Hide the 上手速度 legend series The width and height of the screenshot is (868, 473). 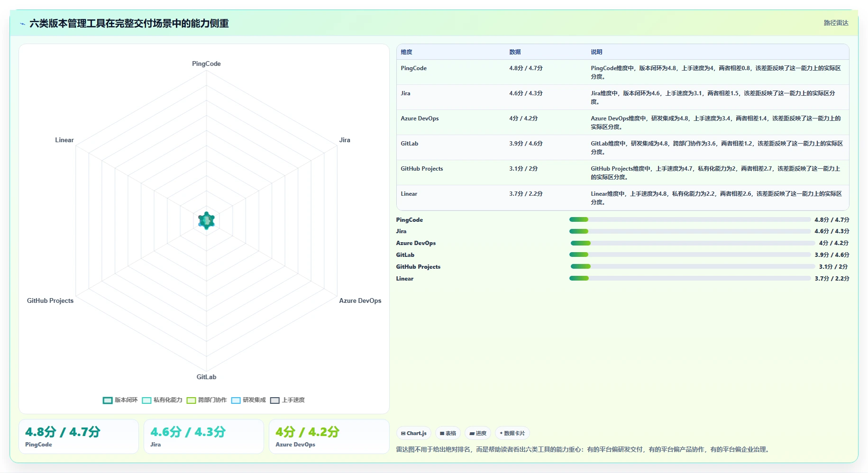(287, 400)
